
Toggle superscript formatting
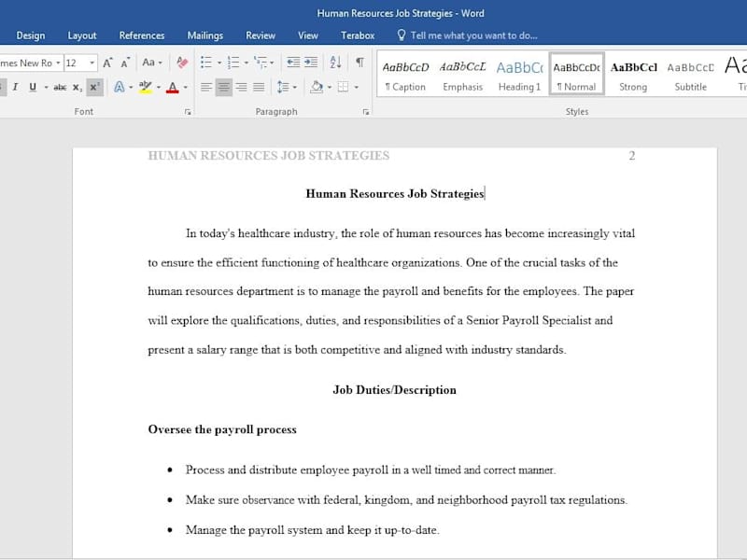coord(94,87)
